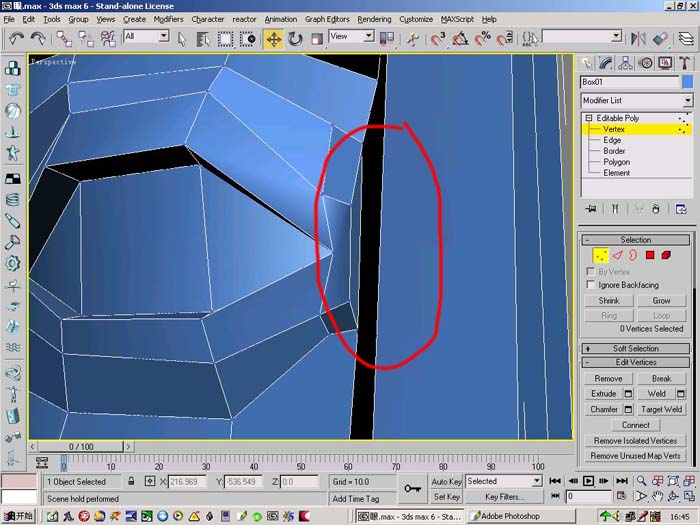
Task: Toggle Percent Snap icon
Action: (x=483, y=39)
